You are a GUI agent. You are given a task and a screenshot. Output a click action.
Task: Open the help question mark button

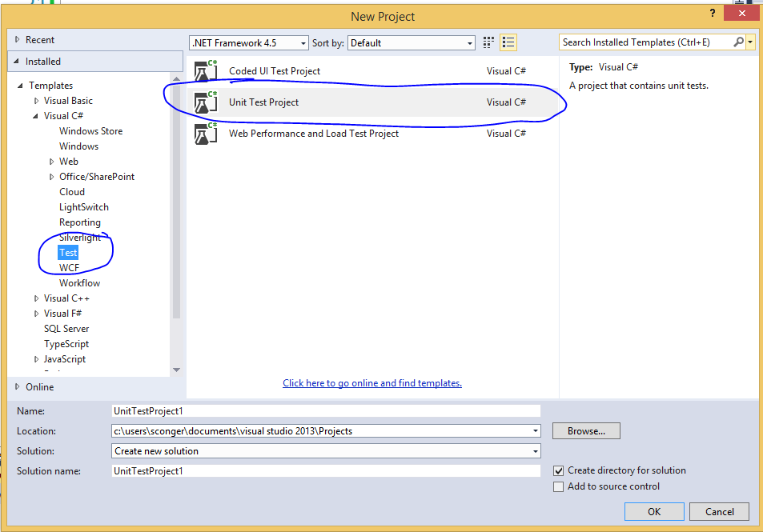pos(713,13)
